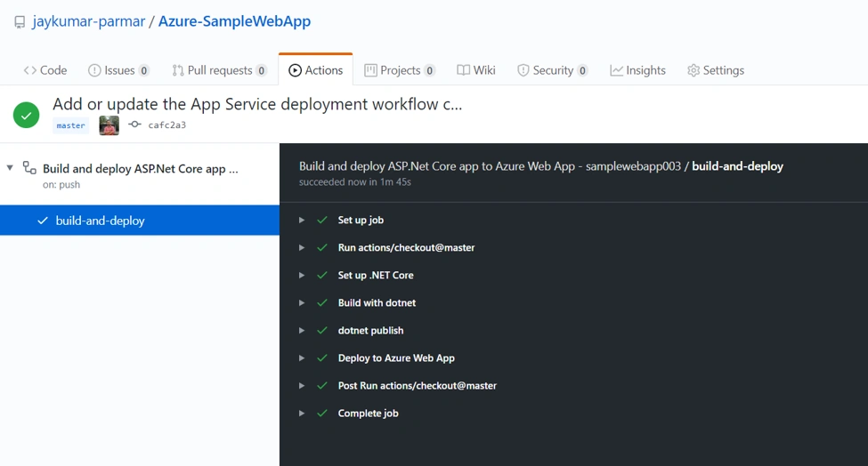Click the 'on: push' trigger text

[61, 185]
